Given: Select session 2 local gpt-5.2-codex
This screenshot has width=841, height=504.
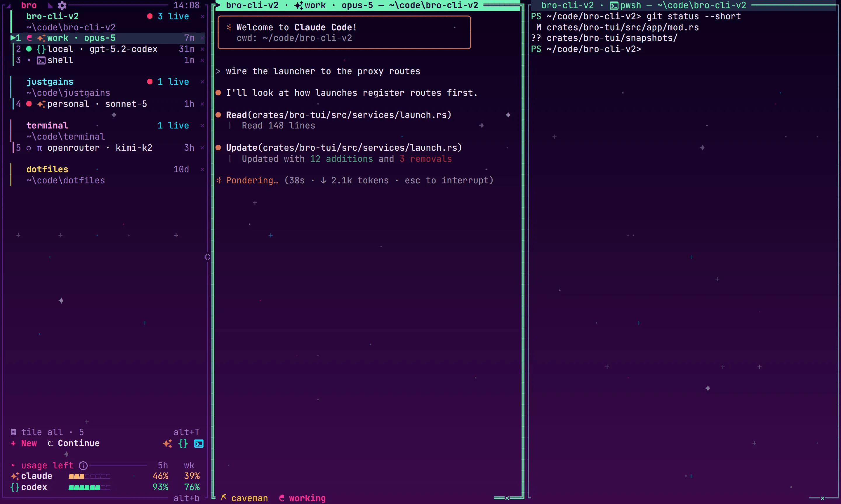Looking at the screenshot, I should [x=108, y=49].
